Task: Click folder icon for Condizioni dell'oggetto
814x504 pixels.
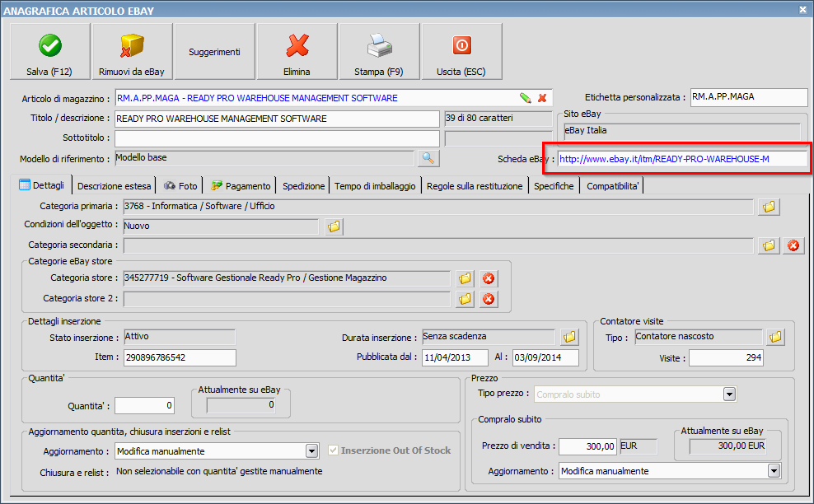Action: click(334, 226)
